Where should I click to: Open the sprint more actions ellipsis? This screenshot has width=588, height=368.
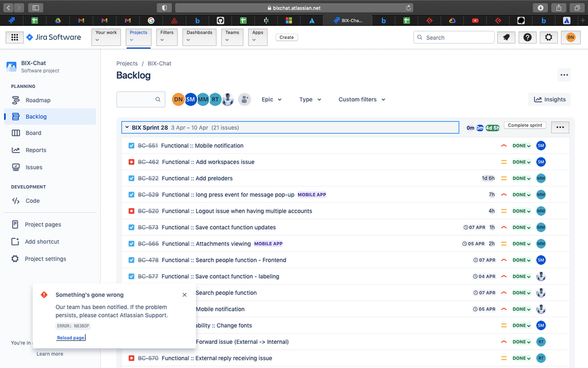(x=560, y=127)
